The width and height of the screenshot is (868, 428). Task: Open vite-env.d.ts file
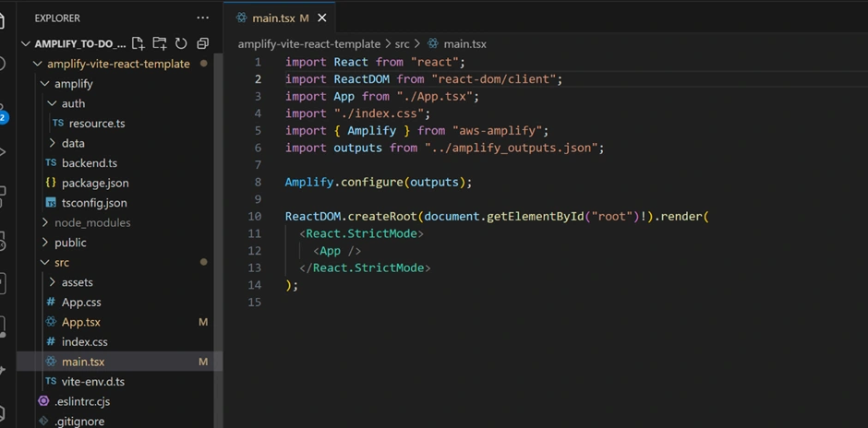(93, 382)
